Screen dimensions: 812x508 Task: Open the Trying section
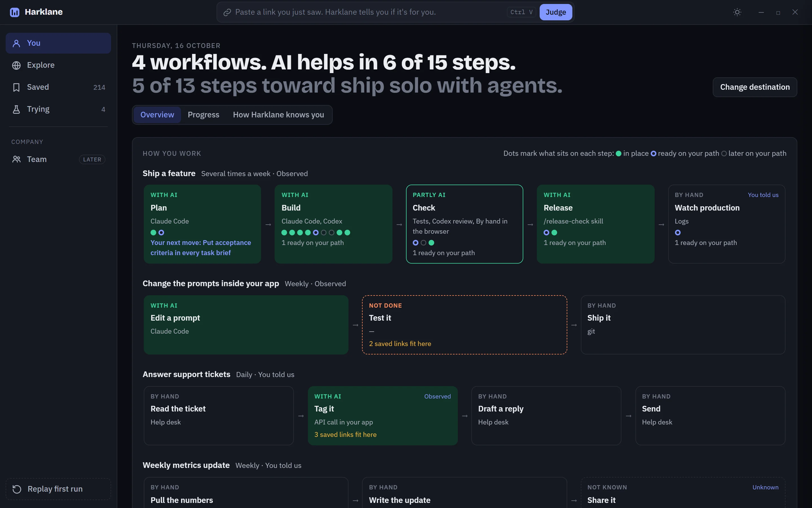58,109
